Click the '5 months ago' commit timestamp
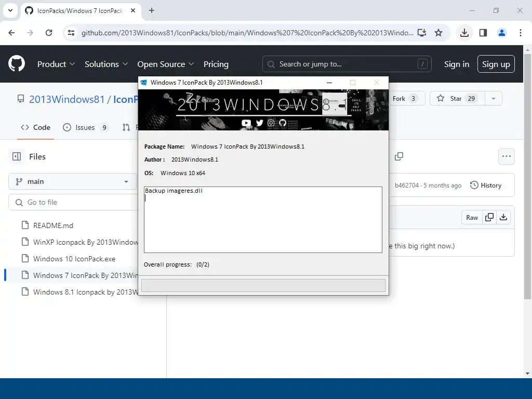Image resolution: width=532 pixels, height=399 pixels. tap(443, 185)
